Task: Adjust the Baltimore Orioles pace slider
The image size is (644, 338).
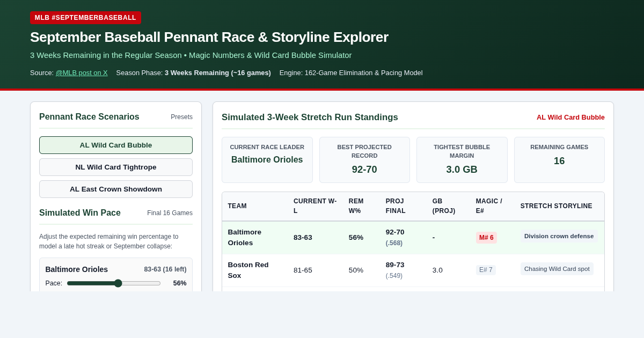Action: point(114,283)
